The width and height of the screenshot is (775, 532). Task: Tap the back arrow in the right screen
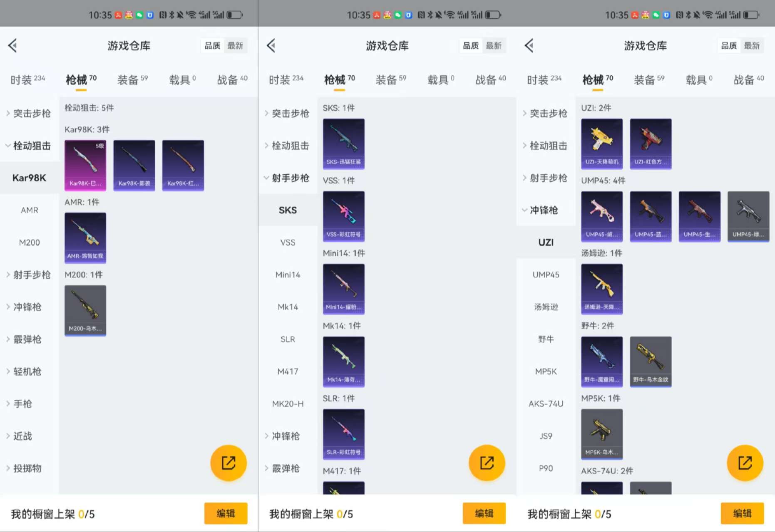(529, 45)
